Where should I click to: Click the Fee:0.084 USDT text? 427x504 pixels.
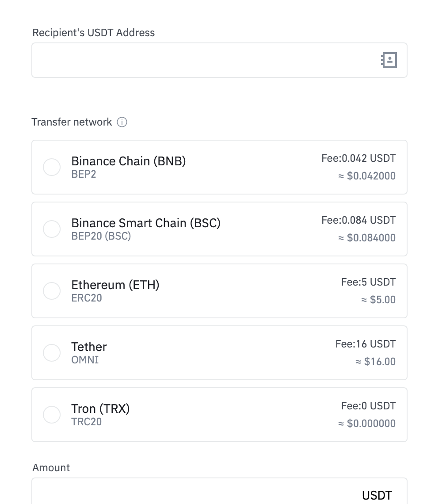[358, 220]
